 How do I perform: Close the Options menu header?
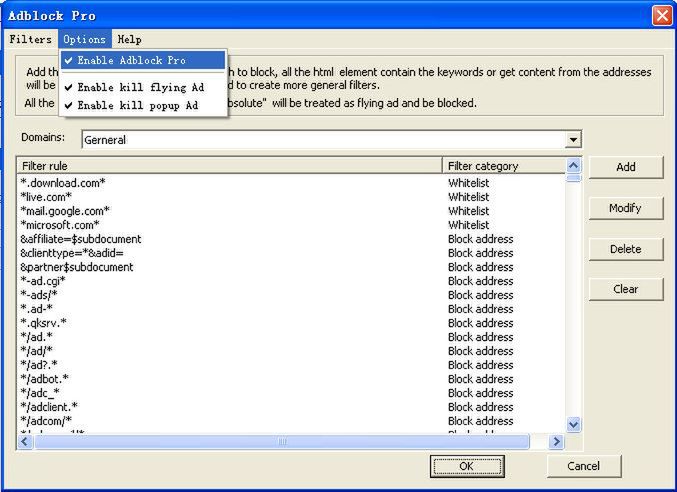click(85, 39)
